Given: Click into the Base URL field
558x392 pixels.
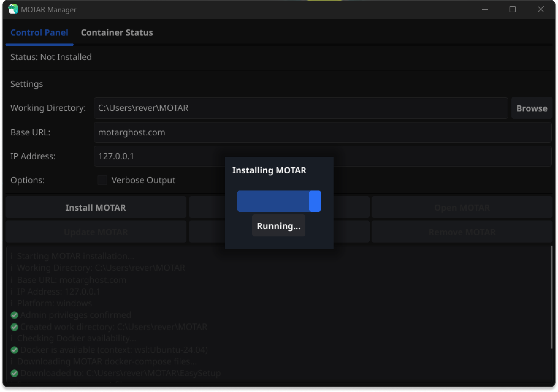Looking at the screenshot, I should pyautogui.click(x=322, y=132).
